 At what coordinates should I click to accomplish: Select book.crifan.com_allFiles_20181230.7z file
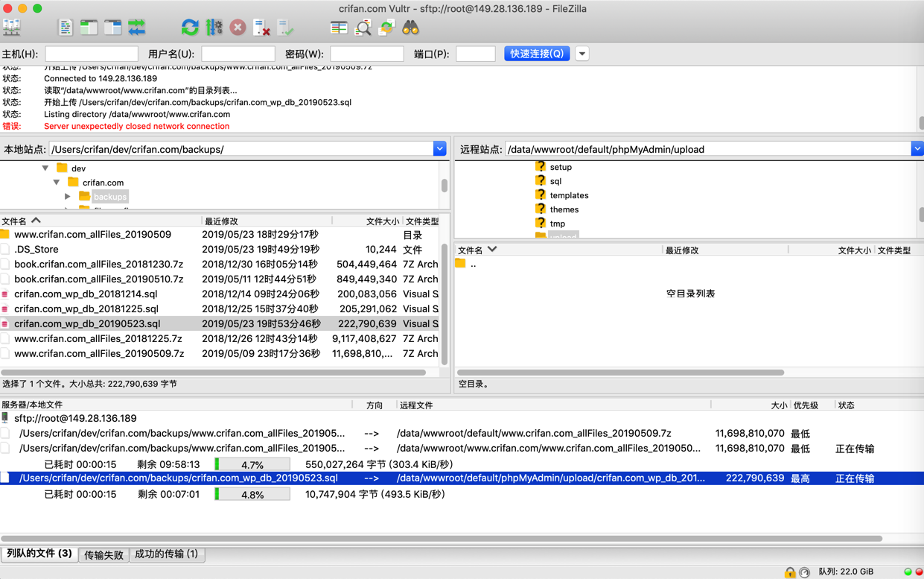click(221, 264)
